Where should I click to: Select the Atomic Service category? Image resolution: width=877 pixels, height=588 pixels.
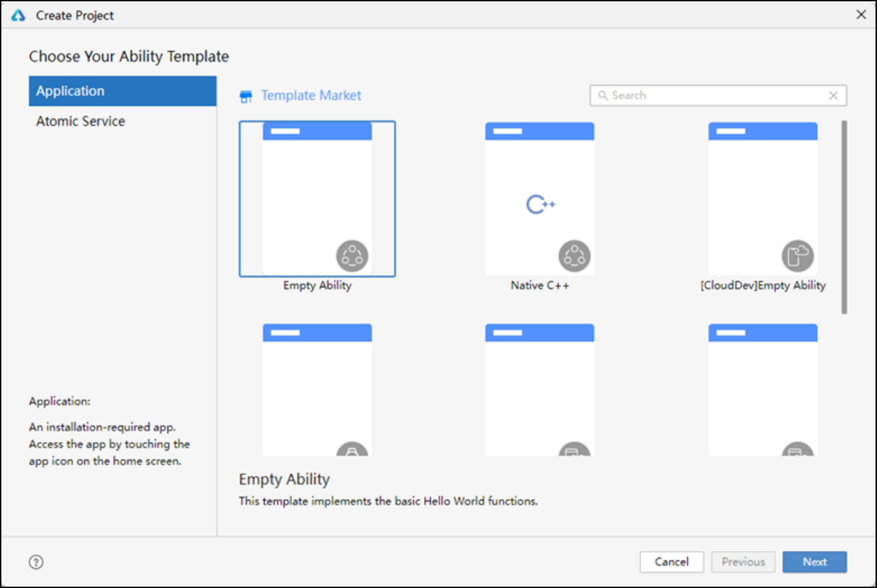122,121
